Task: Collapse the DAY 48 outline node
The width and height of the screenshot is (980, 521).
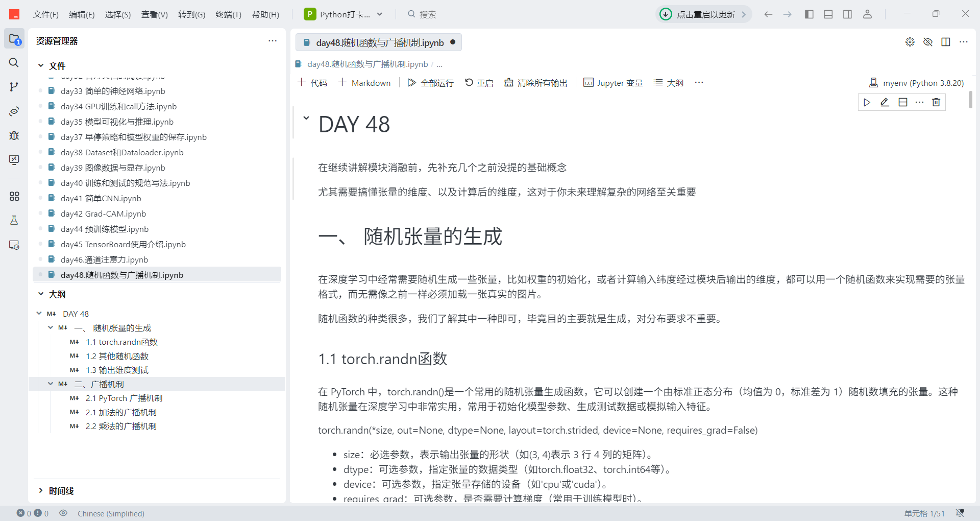Action: click(39, 313)
